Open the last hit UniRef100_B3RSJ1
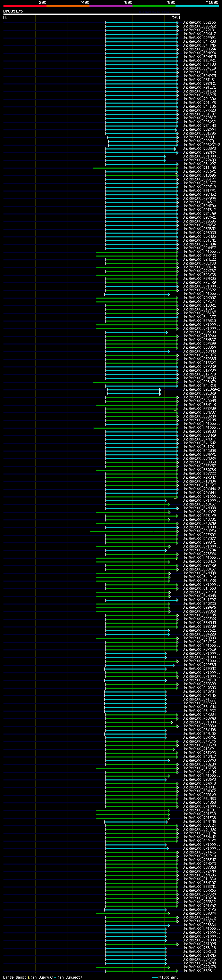 click(199, 971)
